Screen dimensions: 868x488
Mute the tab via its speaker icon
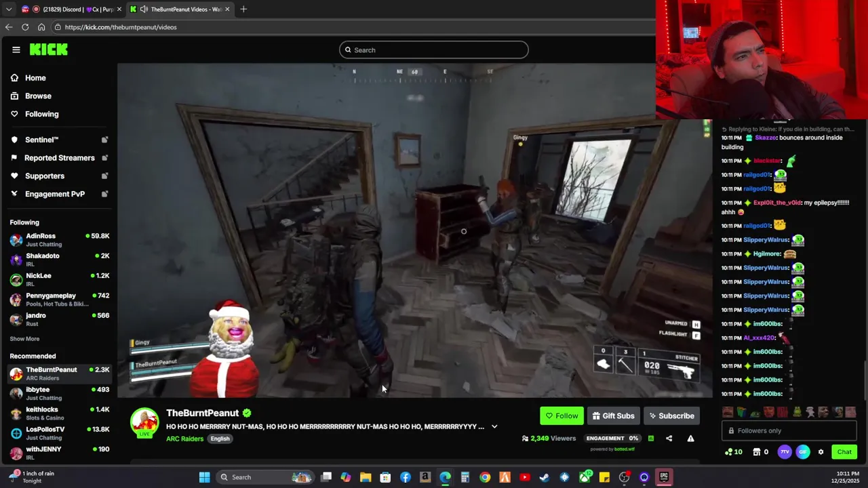tap(144, 9)
